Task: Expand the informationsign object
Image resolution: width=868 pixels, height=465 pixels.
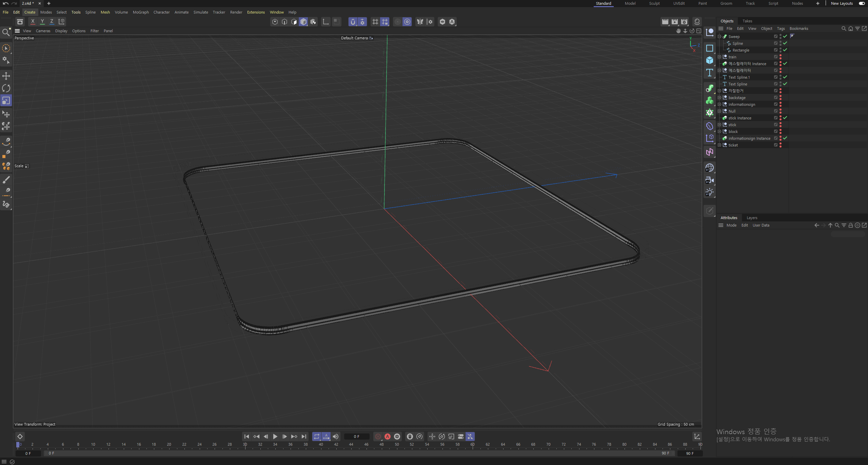Action: click(x=719, y=104)
